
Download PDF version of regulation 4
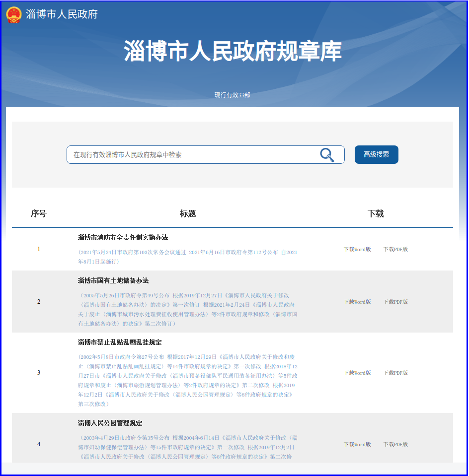point(395,444)
